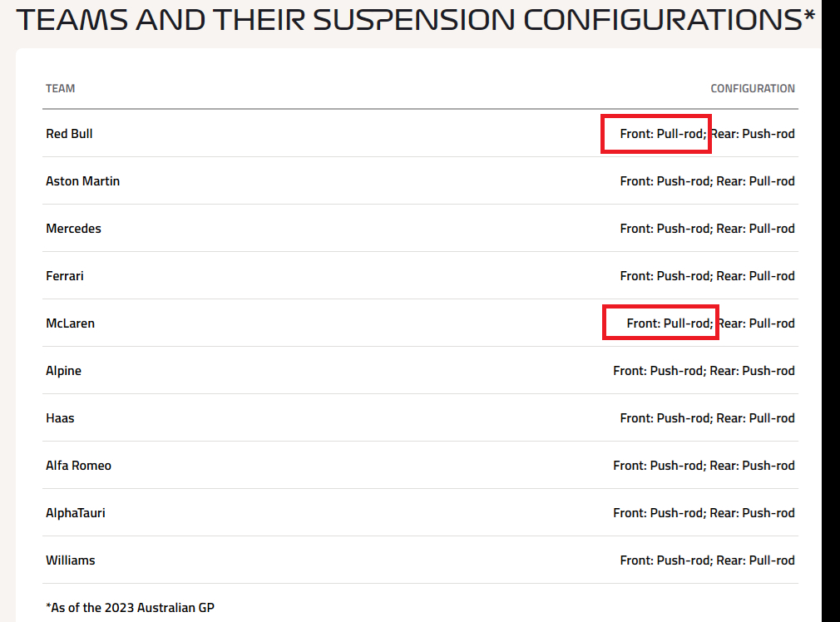This screenshot has width=840, height=622.
Task: Click Aston Martin's suspension configuration text
Action: tap(707, 180)
